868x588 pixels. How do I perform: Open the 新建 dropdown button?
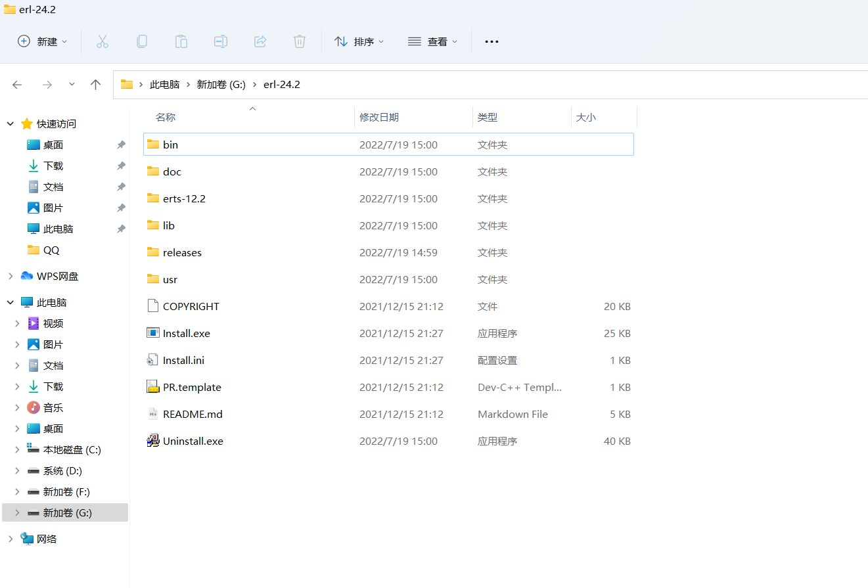(x=43, y=41)
